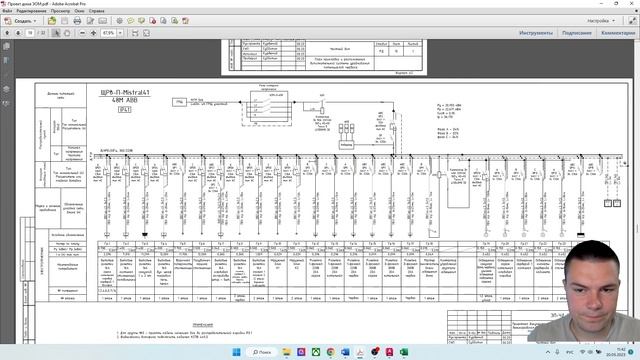Open Layers sidebar panel icon
The width and height of the screenshot is (640, 360).
pos(7,89)
